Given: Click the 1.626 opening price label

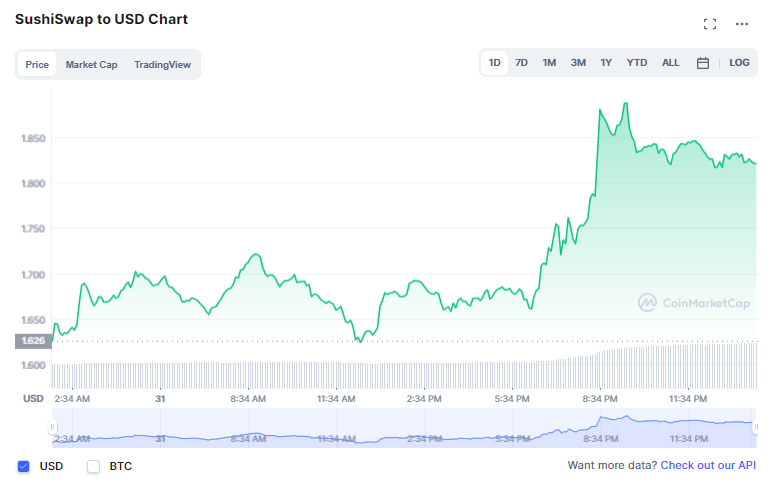Looking at the screenshot, I should coord(33,341).
